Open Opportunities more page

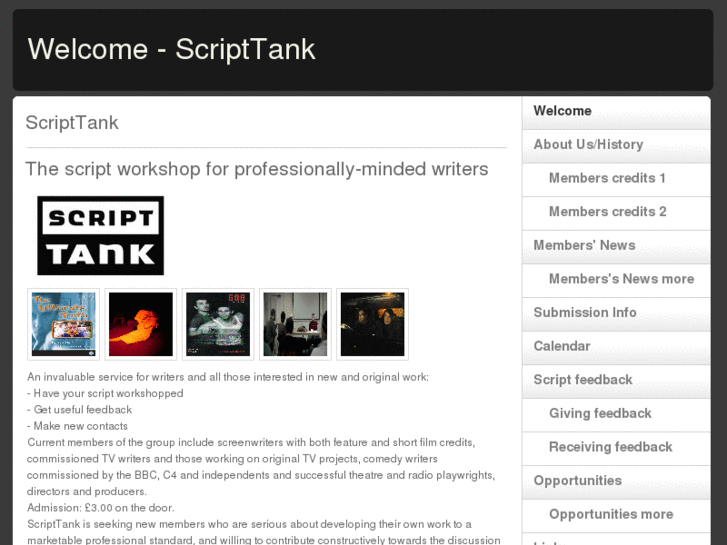[616, 514]
